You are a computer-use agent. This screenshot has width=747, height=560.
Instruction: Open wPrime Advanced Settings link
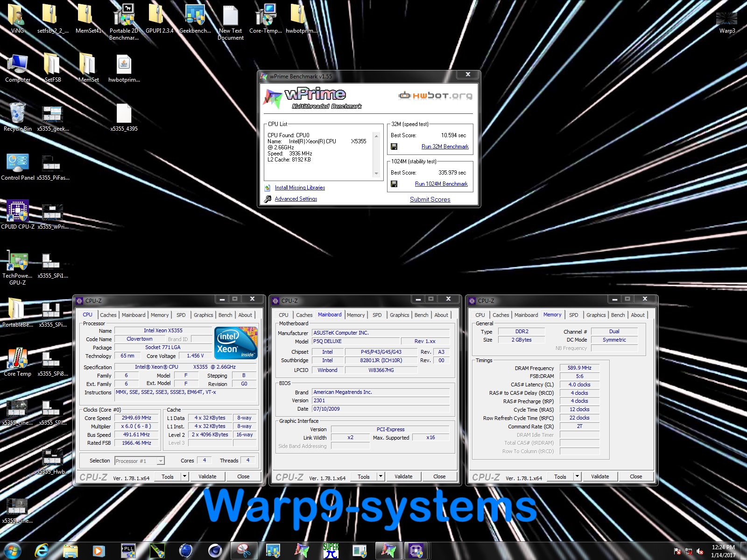click(x=296, y=199)
